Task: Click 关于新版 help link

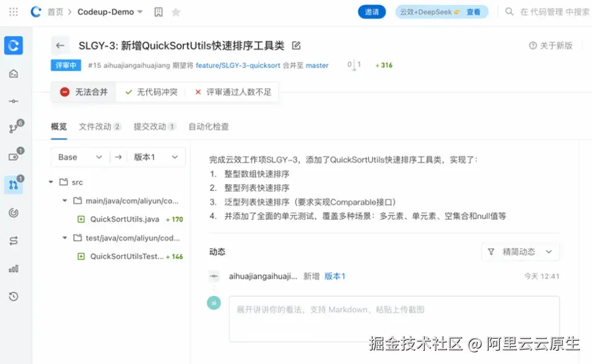Action: coord(551,45)
